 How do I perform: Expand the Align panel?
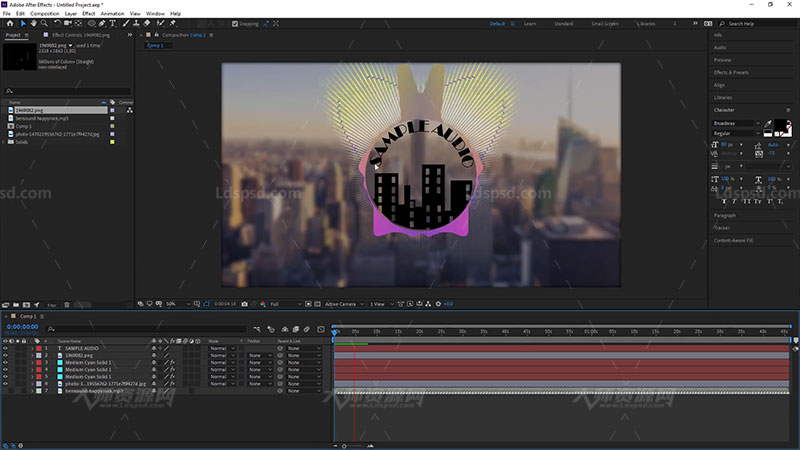pos(719,85)
